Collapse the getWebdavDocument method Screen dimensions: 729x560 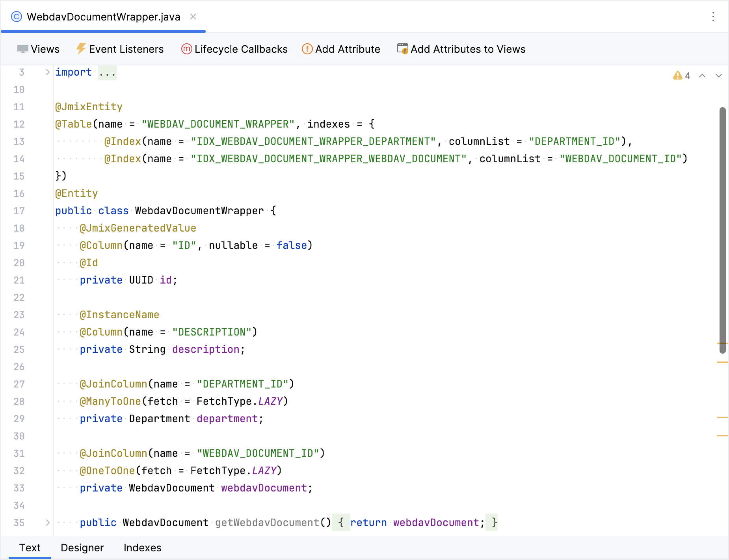point(47,523)
